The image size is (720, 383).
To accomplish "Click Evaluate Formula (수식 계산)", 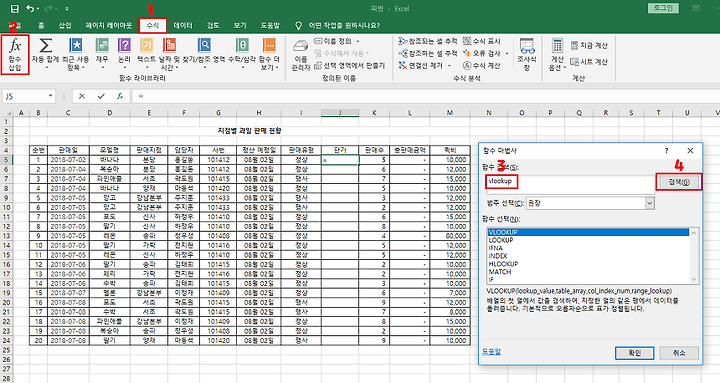I will [482, 66].
